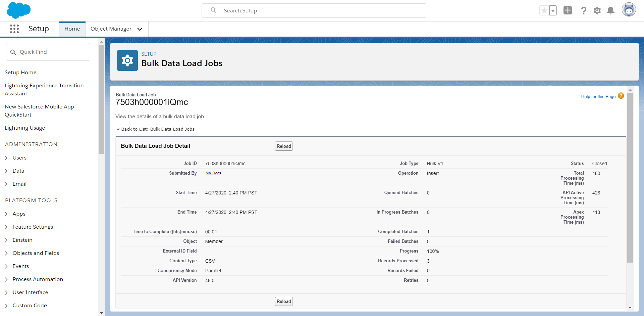Open the MV Docs submitter link
This screenshot has height=316, width=644.
213,173
